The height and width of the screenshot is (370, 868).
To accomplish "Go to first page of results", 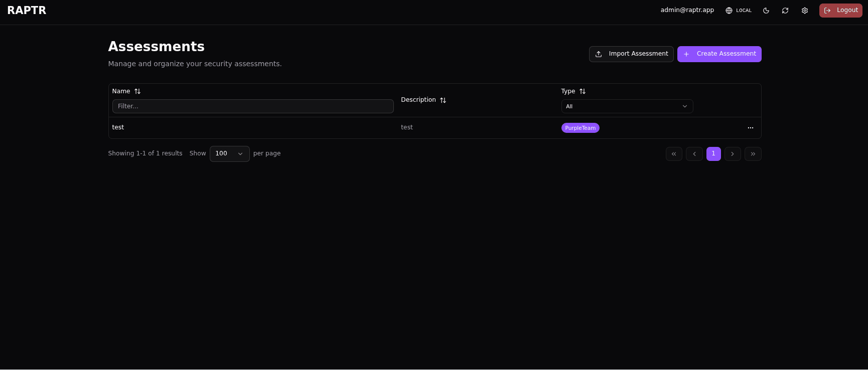I will click(673, 154).
